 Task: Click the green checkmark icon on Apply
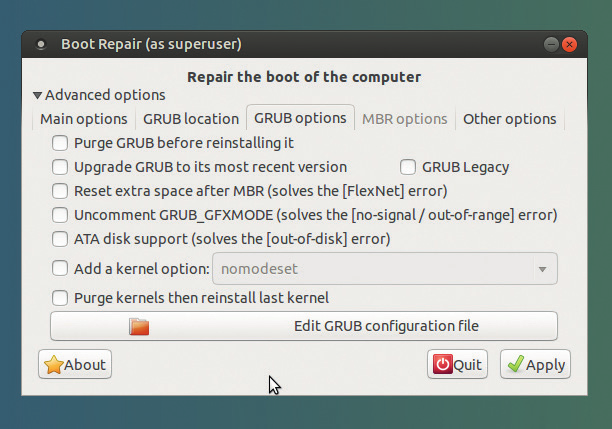click(516, 364)
